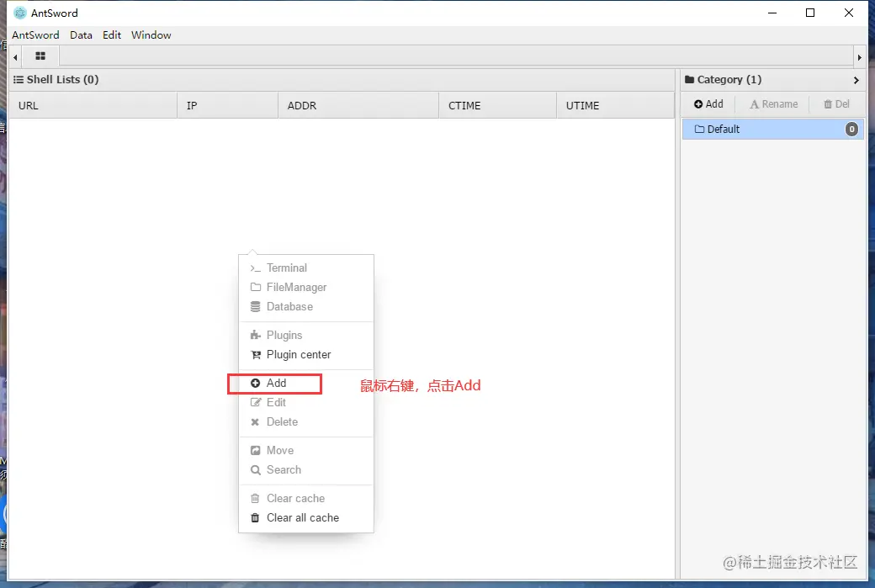Click the grid home tab icon

40,56
